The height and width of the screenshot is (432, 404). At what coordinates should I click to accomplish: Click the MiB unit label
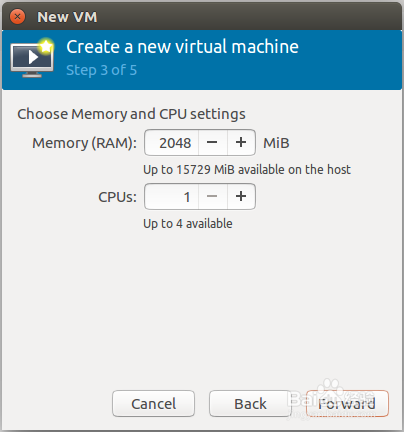276,143
